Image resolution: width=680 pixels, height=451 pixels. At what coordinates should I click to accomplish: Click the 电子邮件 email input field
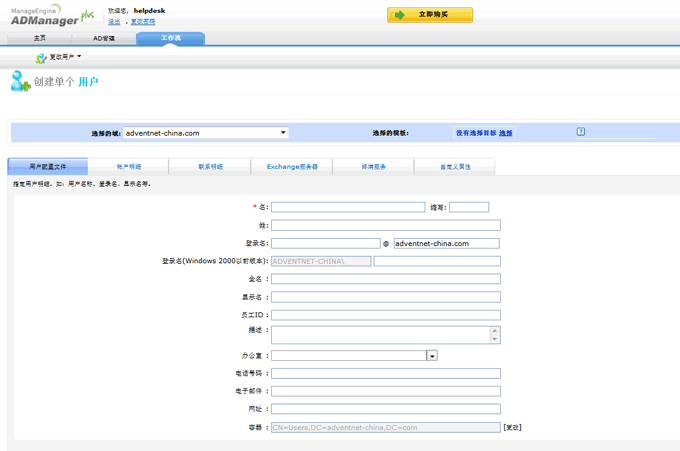(385, 391)
